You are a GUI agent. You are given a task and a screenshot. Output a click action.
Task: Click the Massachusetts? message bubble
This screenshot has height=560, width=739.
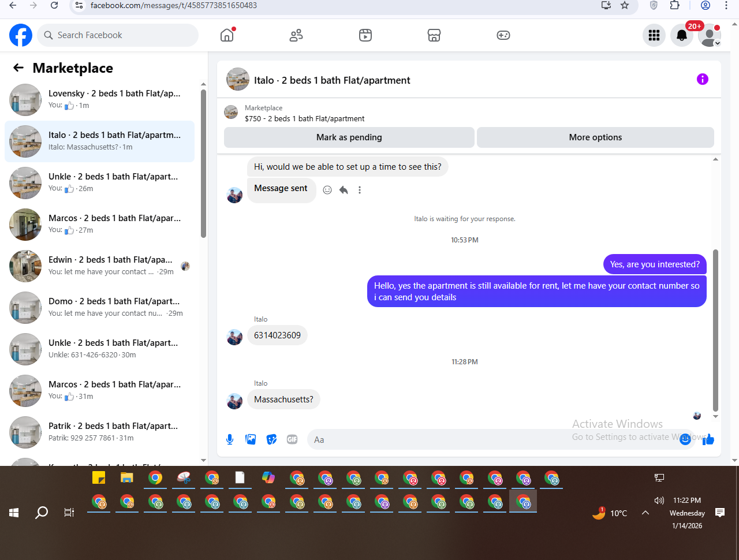tap(283, 400)
